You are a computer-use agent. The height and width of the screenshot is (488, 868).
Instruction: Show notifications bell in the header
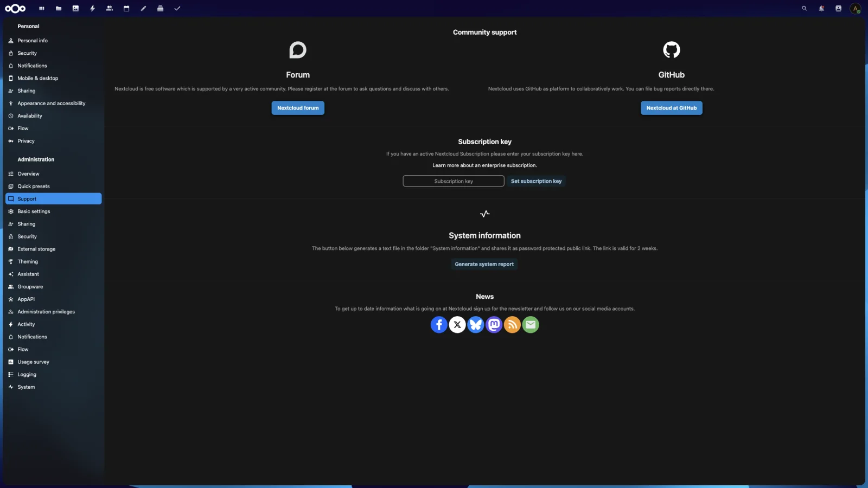821,9
